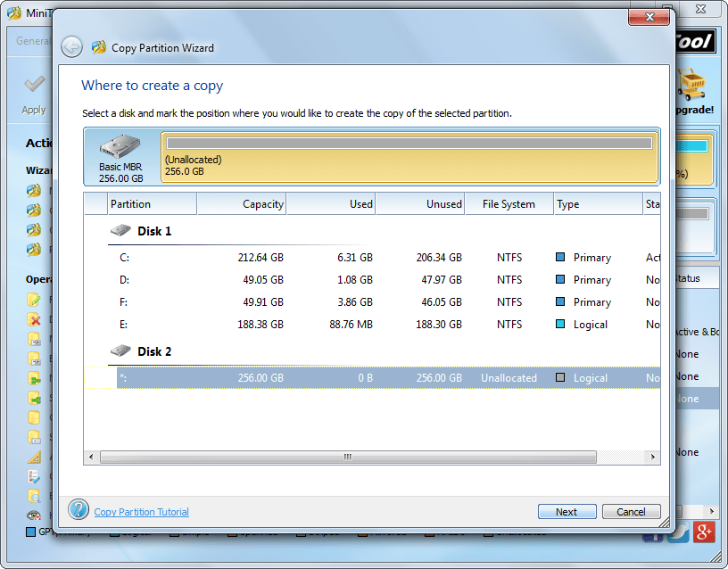
Task: Click the Apply checkmark icon in the sidebar
Action: tap(33, 86)
